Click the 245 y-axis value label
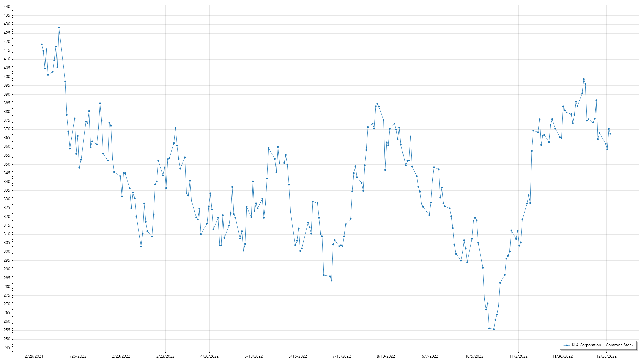This screenshot has width=644, height=362. (x=7, y=348)
